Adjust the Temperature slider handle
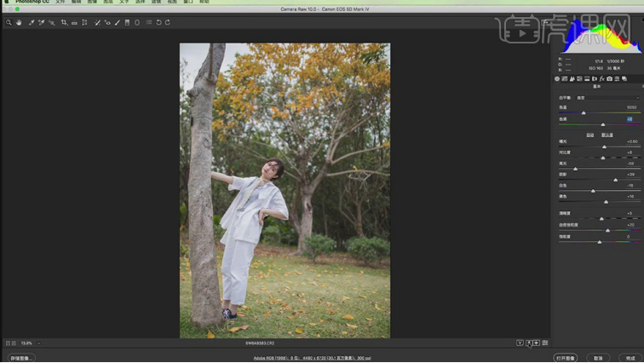644x363 pixels. (x=584, y=113)
